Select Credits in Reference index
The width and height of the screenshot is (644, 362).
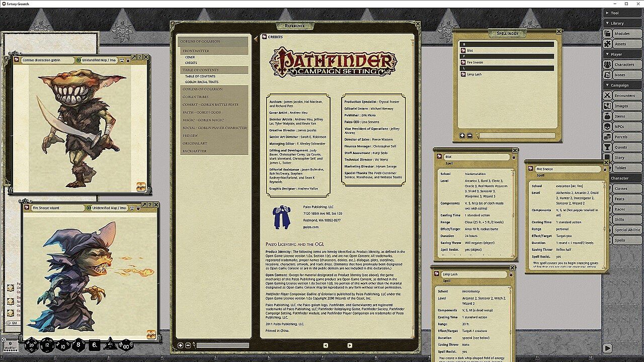pos(191,63)
